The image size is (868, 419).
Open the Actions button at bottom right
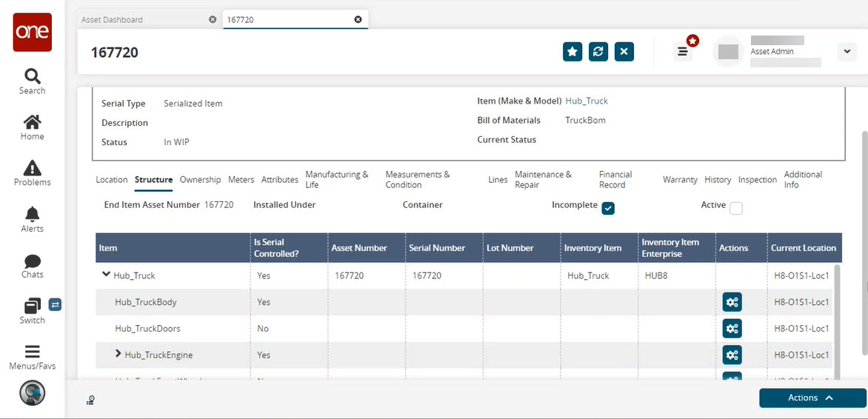812,398
